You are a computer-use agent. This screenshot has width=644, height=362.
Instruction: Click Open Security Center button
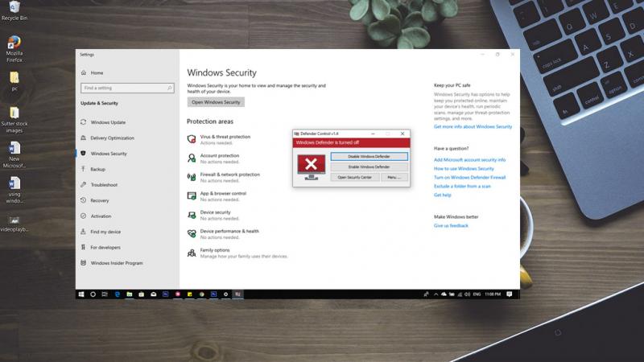click(x=354, y=177)
